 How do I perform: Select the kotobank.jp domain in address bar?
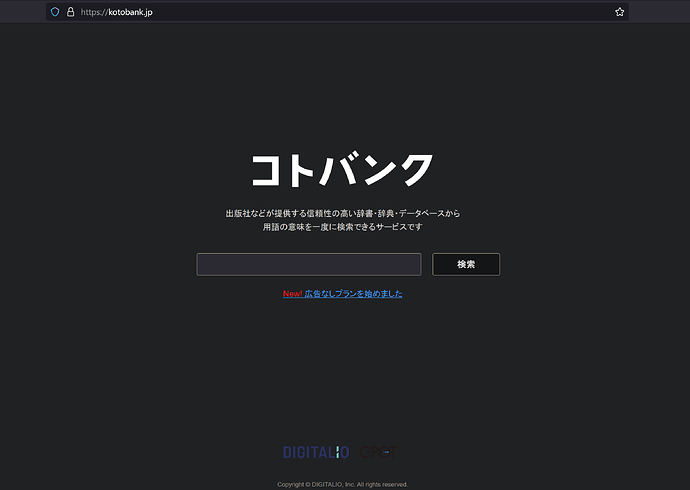pos(130,12)
